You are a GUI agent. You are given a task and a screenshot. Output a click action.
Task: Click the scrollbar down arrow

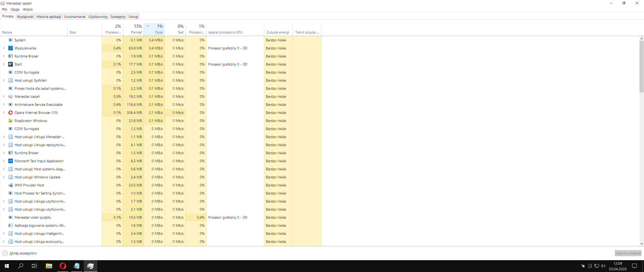[641, 244]
